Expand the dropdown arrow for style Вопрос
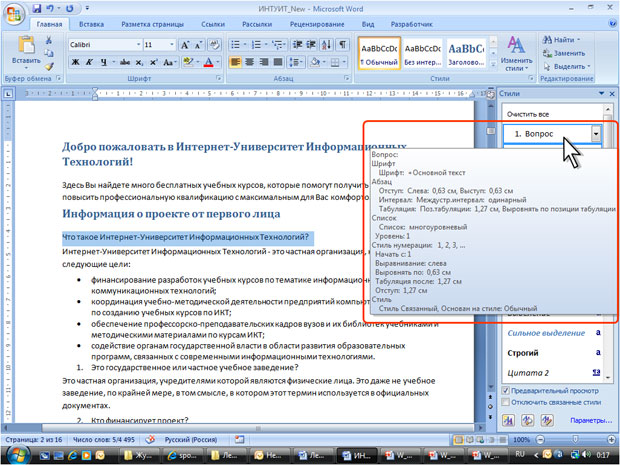Screen dimensions: 620x465 coord(596,132)
